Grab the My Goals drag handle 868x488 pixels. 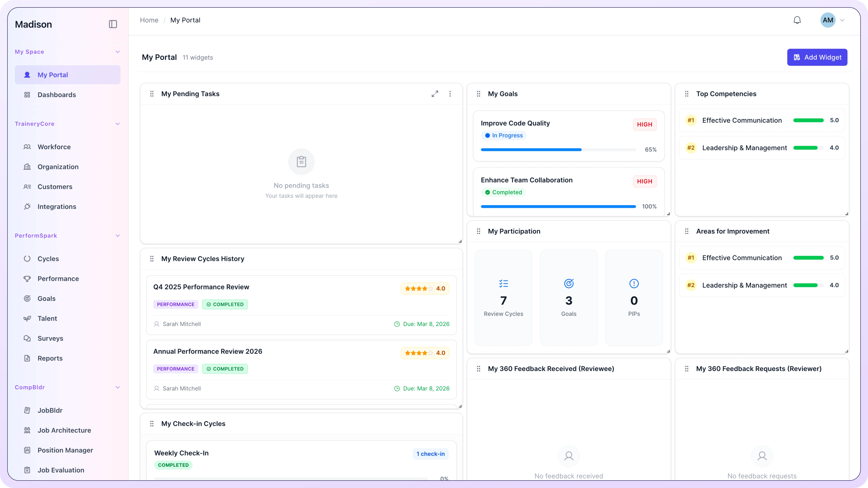[479, 94]
